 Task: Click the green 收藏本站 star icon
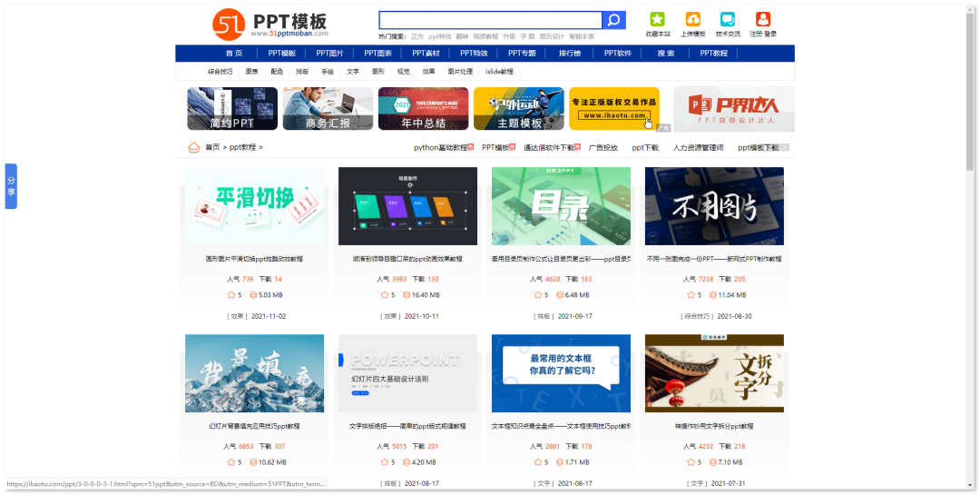[657, 19]
